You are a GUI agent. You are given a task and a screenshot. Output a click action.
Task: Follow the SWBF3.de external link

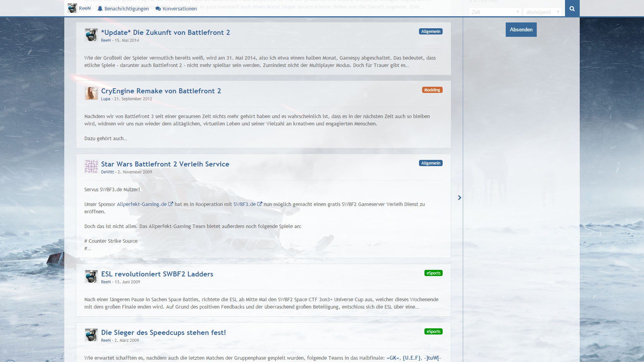(x=248, y=204)
